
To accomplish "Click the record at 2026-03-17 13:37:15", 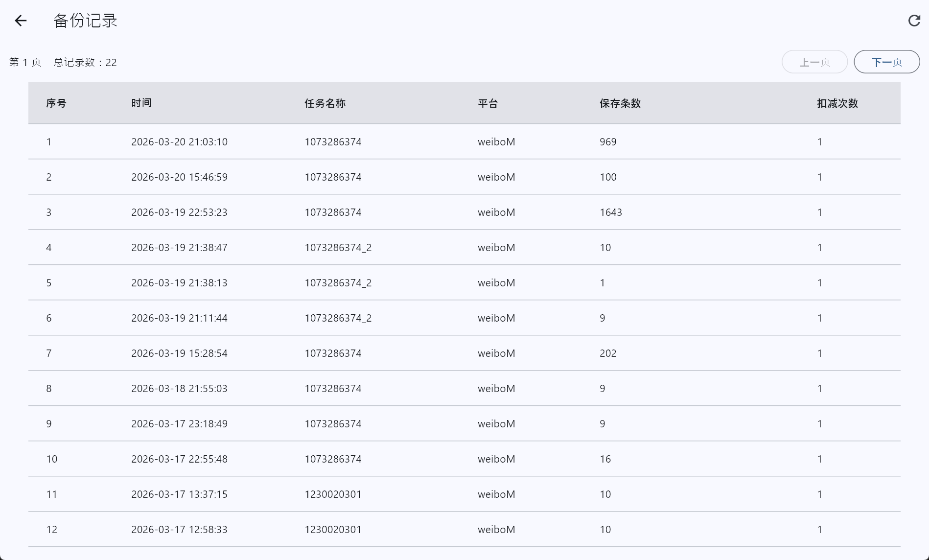I will click(179, 494).
